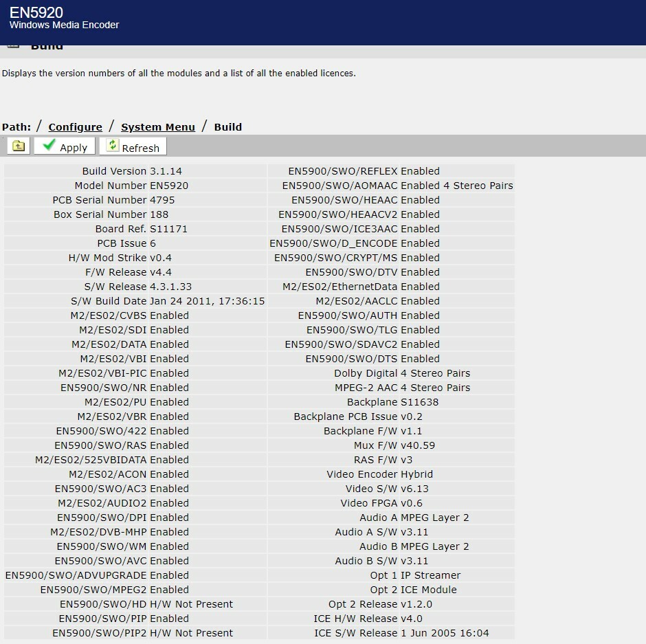Click Dolby Digital 4 Stereo Pairs value
This screenshot has width=646, height=644.
[x=436, y=373]
